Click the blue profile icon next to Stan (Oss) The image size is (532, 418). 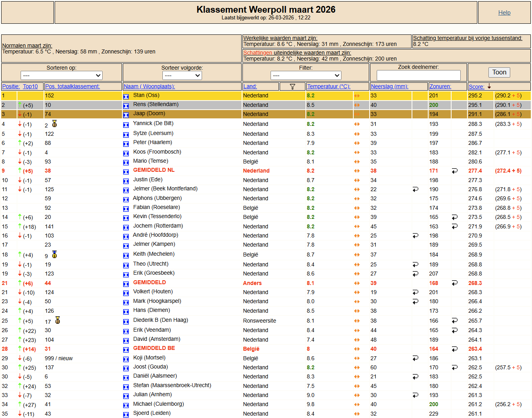126,96
